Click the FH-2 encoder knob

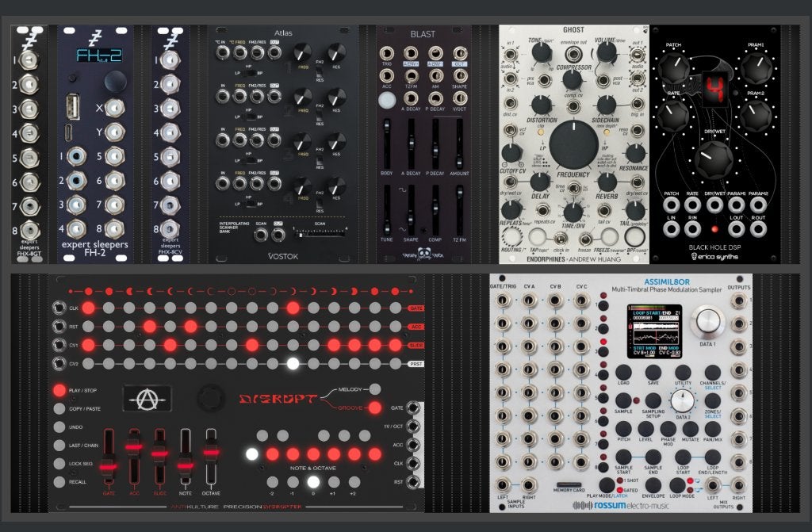tap(115, 82)
